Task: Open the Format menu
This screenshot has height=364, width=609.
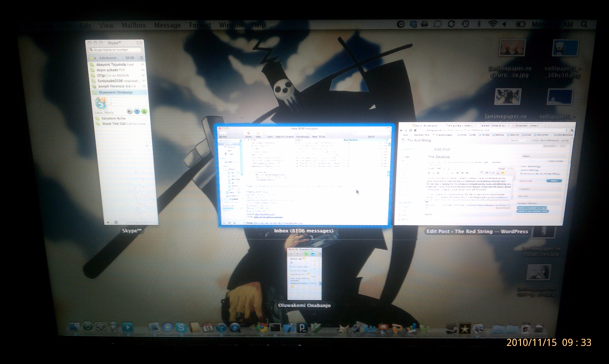Action: (200, 25)
